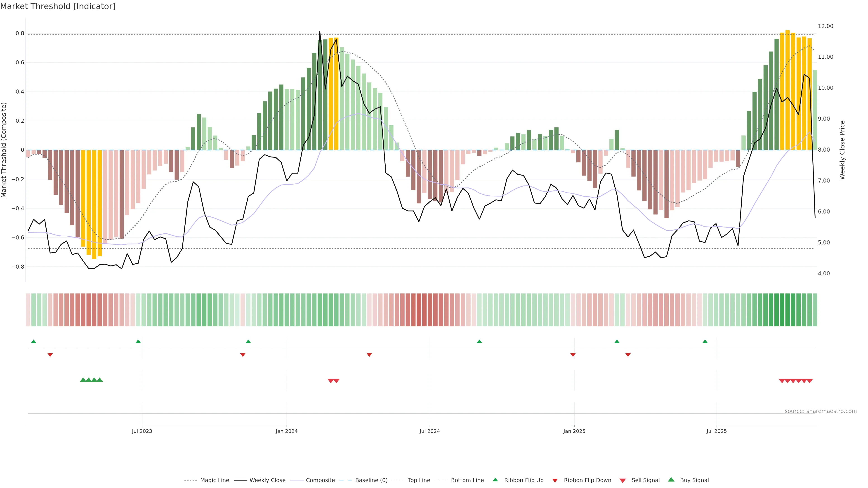
Task: Click the Sell Signal legend icon
Action: [x=622, y=480]
